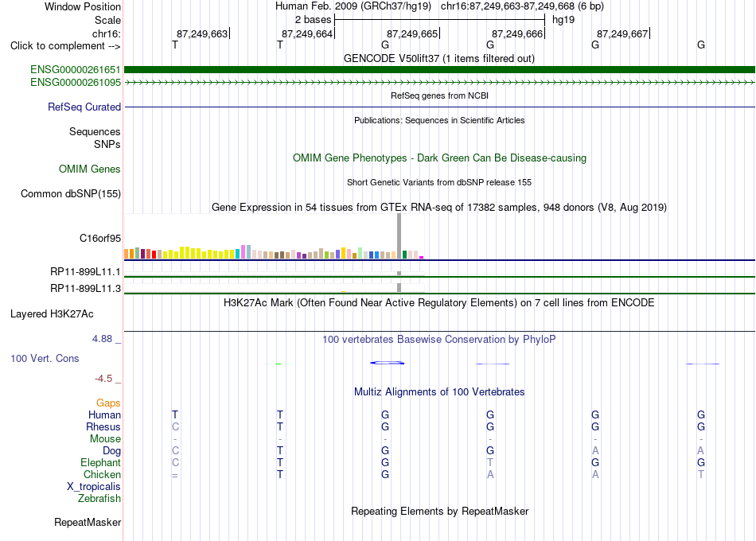
Task: Click the GENCODE V50lift37 track title
Action: pos(439,58)
